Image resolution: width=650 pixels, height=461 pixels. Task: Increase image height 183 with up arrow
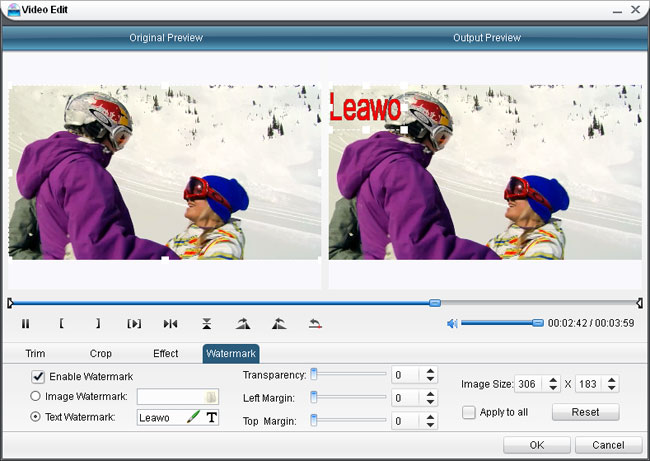pyautogui.click(x=612, y=380)
